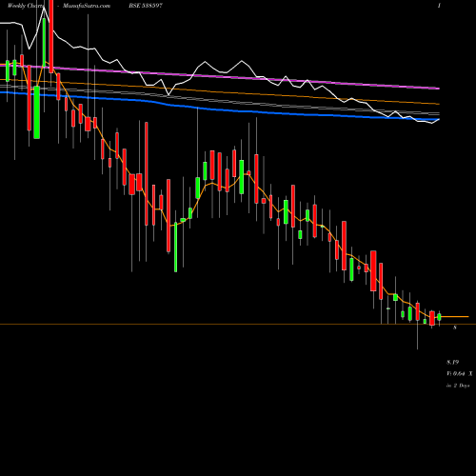Click the last green candlestick on the right

pos(439,317)
